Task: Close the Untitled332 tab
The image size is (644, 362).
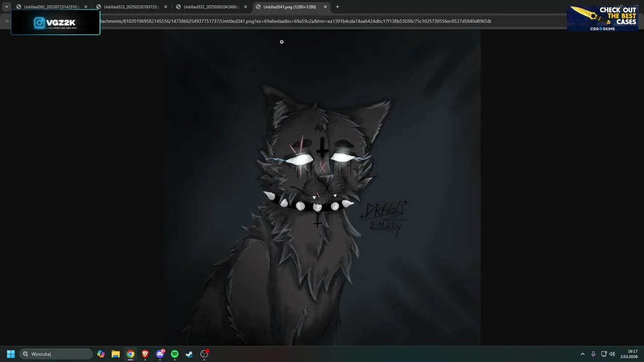Action: pos(246,7)
